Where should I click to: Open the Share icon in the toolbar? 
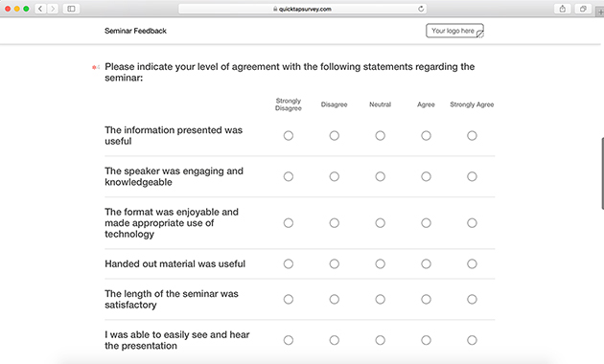pos(563,9)
